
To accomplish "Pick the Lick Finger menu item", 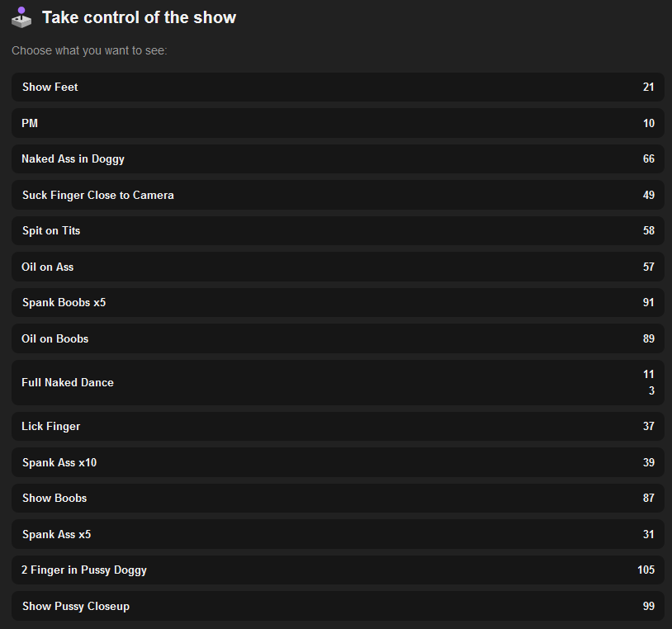I will pos(51,426).
